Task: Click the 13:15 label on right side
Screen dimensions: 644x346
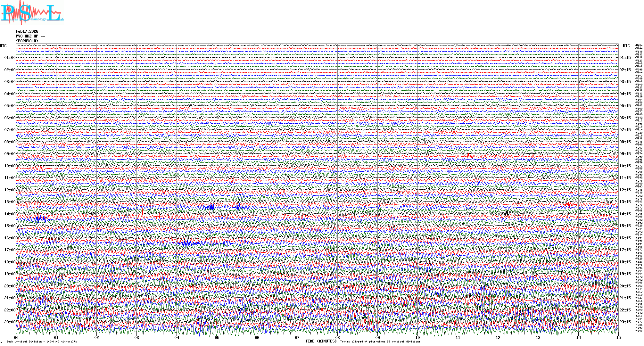Action: [x=625, y=202]
